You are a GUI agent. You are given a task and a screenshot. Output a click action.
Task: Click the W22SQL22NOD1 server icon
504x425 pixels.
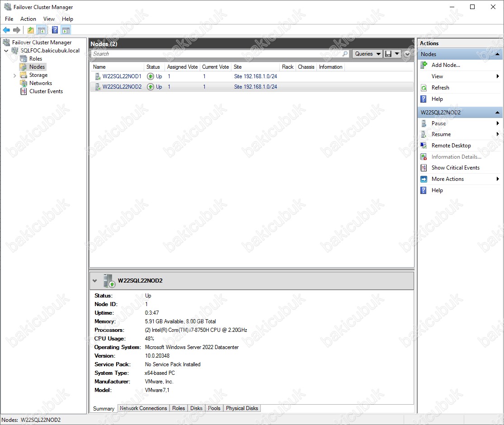(98, 76)
